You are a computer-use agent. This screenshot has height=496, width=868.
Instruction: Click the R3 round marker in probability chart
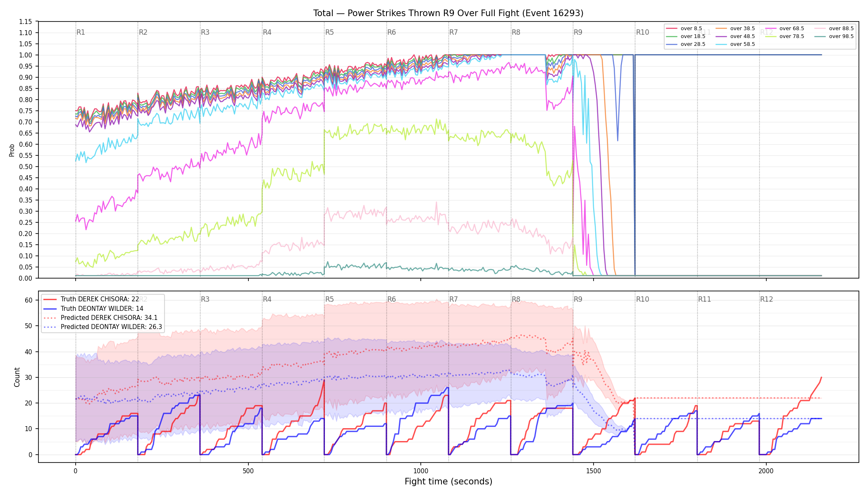tap(205, 32)
